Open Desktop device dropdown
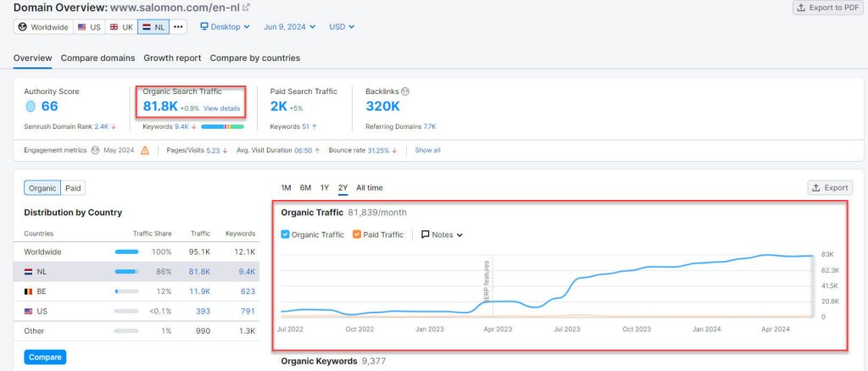Screen dimensions: 868x371 [225, 26]
